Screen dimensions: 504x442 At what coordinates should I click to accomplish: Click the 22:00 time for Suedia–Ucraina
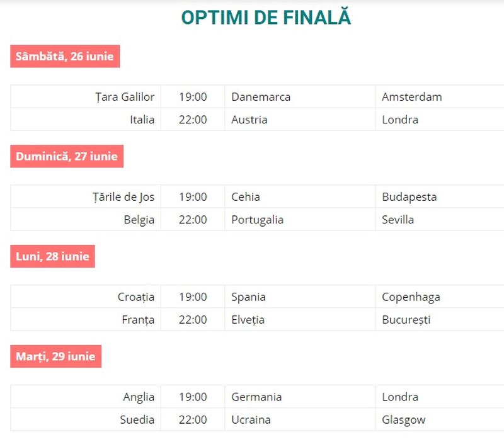pos(193,420)
